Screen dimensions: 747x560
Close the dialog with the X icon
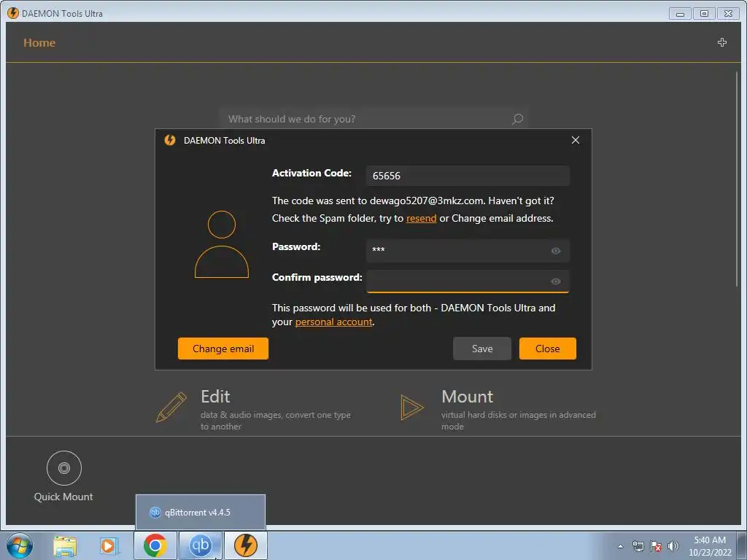pyautogui.click(x=576, y=140)
